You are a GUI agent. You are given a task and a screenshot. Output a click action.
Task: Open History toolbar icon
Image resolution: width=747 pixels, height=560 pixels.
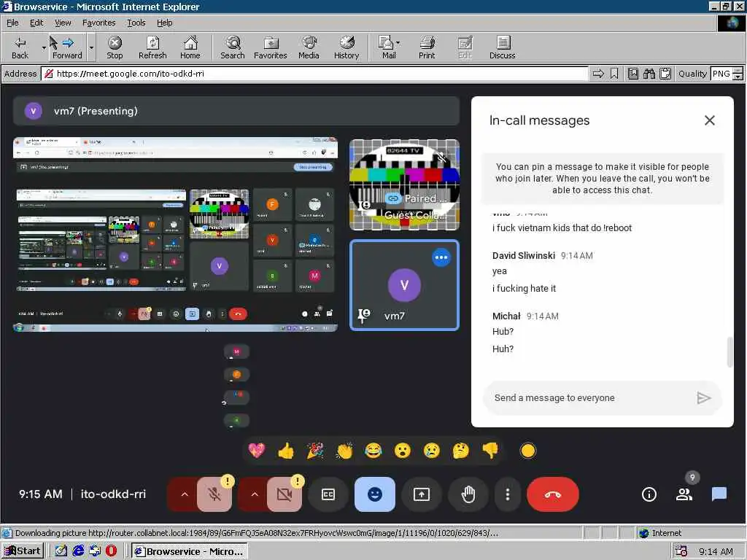(x=347, y=47)
